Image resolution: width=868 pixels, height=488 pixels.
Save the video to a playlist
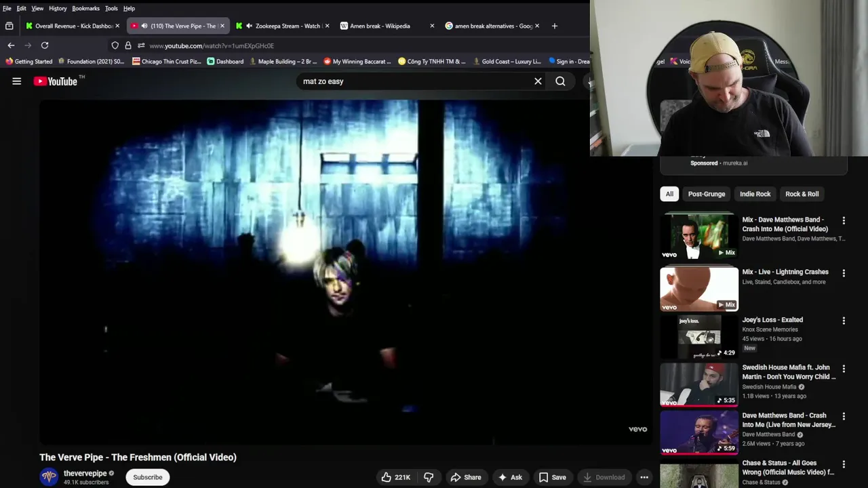[x=553, y=477]
